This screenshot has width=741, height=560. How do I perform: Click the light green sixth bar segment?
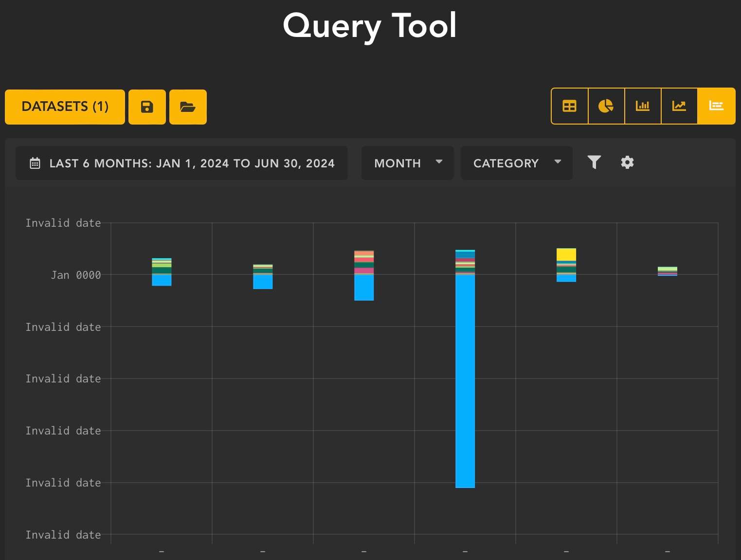click(668, 269)
